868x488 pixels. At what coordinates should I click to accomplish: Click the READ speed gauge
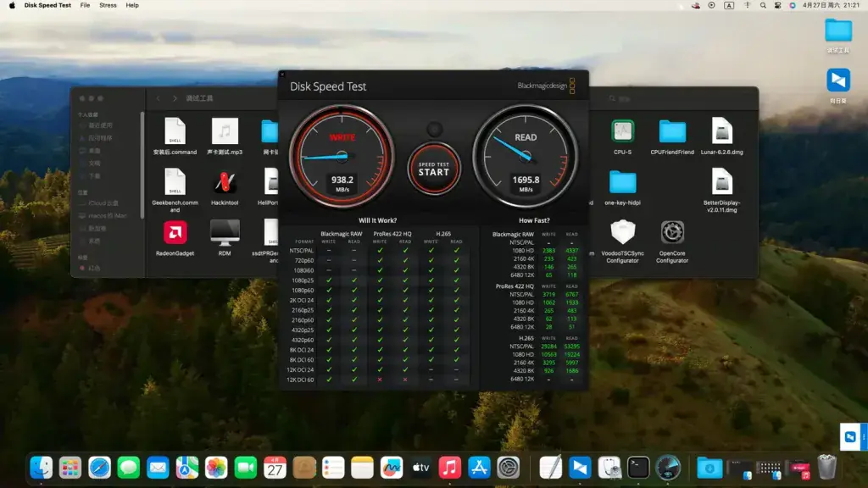click(x=526, y=157)
